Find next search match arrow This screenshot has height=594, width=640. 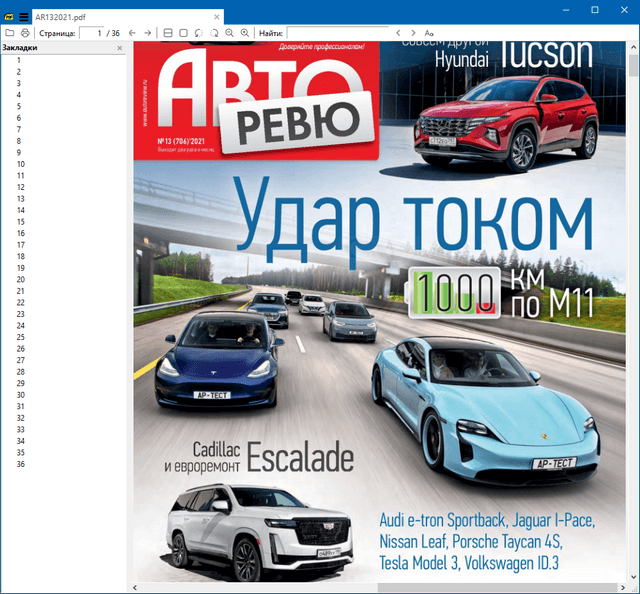[x=413, y=33]
